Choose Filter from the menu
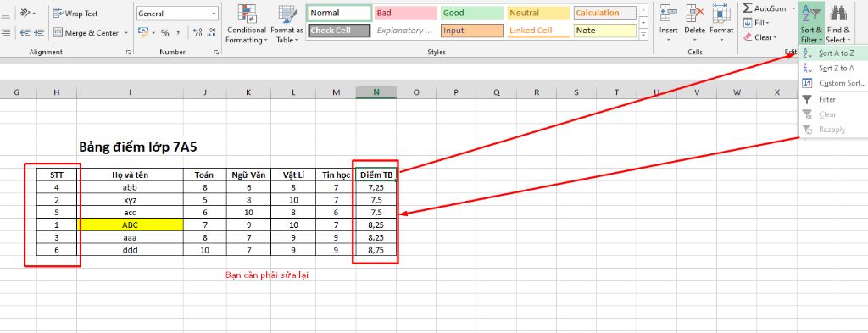868x333 pixels. 834,100
